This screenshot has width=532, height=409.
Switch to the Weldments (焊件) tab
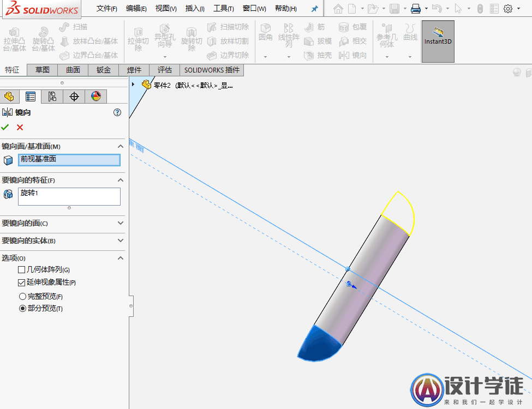[134, 70]
